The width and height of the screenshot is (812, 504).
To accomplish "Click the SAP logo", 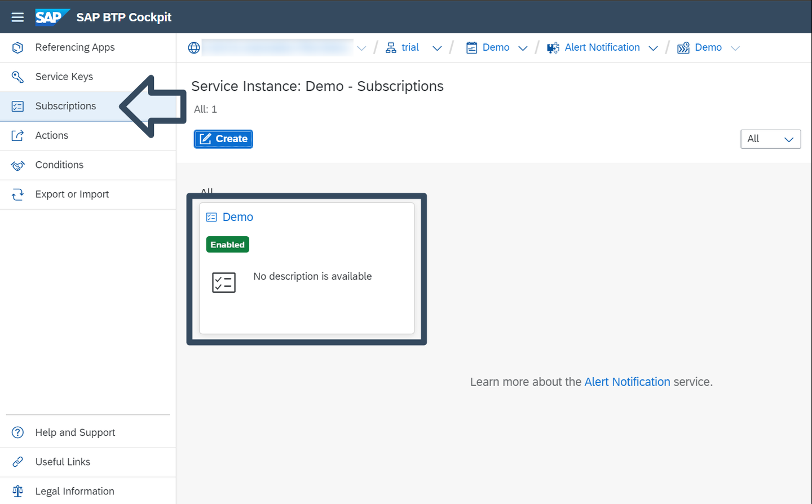I will coord(52,17).
